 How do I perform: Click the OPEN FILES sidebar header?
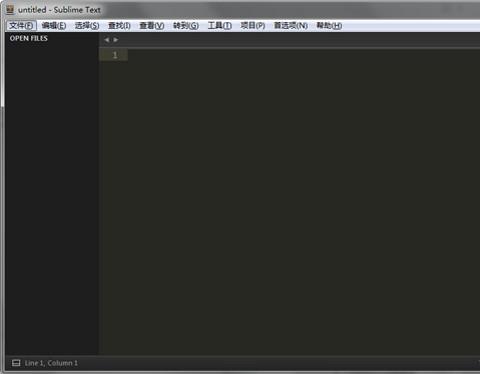29,38
